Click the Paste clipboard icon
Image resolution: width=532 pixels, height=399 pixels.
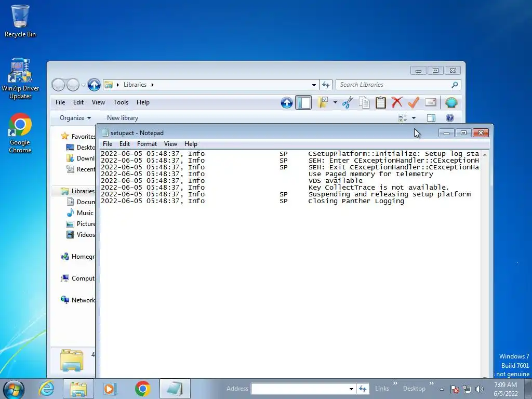tap(381, 102)
